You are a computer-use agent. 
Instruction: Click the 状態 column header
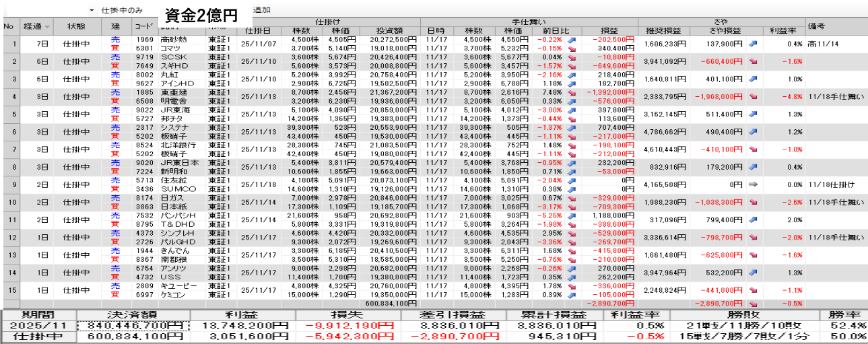point(76,26)
